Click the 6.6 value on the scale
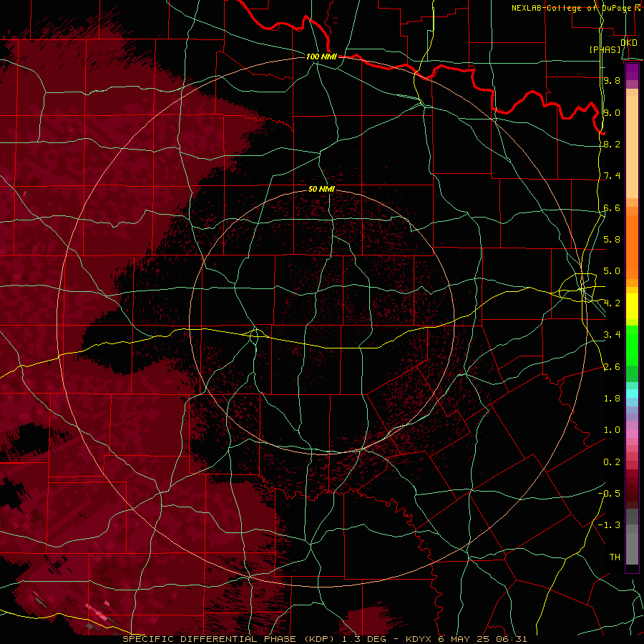Screen dimensions: 644x644 612,208
